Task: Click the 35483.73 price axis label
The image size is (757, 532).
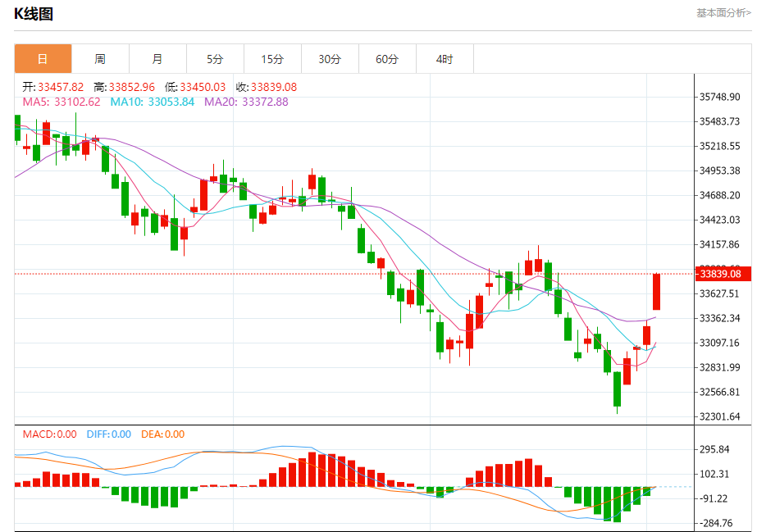Action: tap(720, 121)
